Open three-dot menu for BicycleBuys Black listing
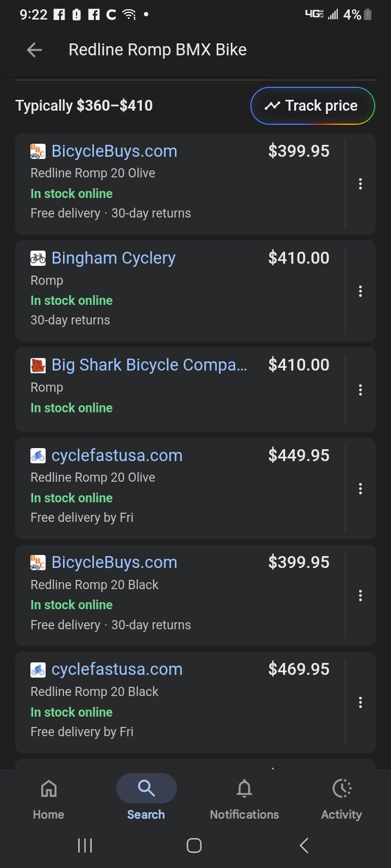The height and width of the screenshot is (868, 391). pos(360,596)
